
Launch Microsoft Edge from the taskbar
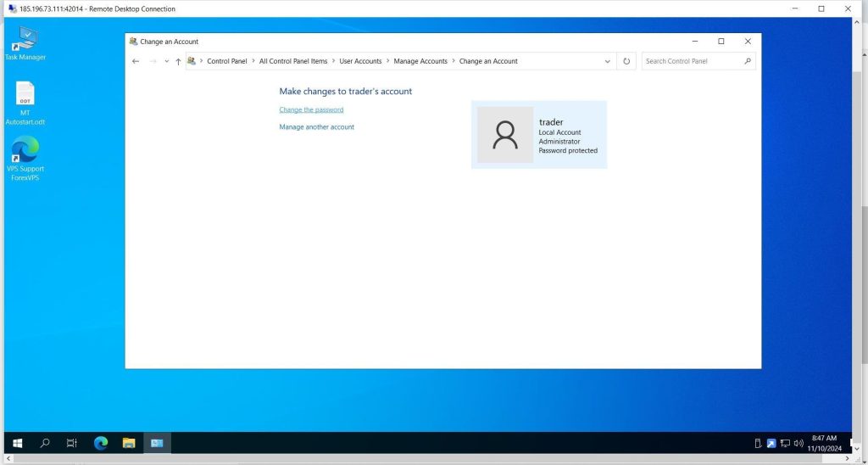[101, 443]
